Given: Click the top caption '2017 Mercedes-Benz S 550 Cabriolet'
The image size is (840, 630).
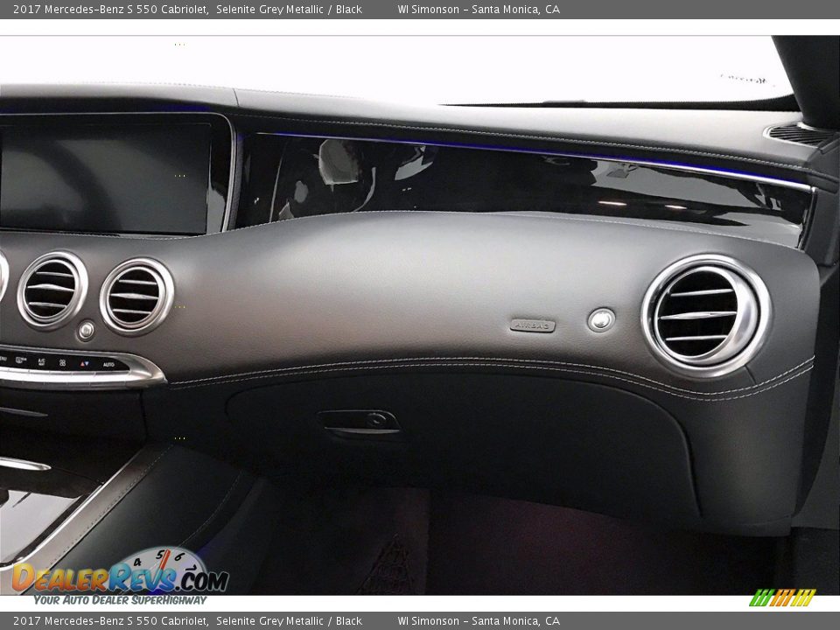Looking at the screenshot, I should point(110,9).
